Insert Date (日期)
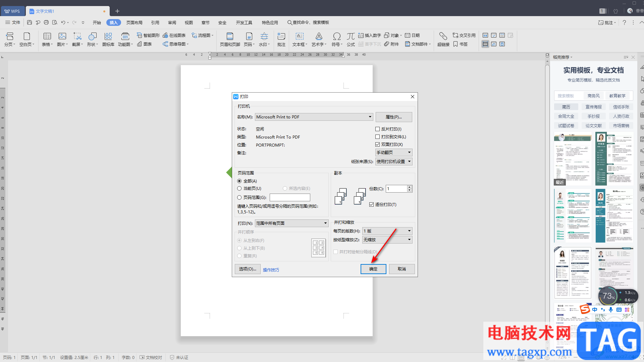 tap(412, 35)
